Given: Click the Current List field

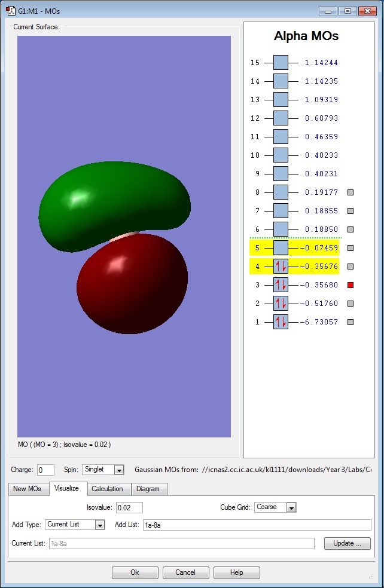Looking at the screenshot, I should point(182,543).
